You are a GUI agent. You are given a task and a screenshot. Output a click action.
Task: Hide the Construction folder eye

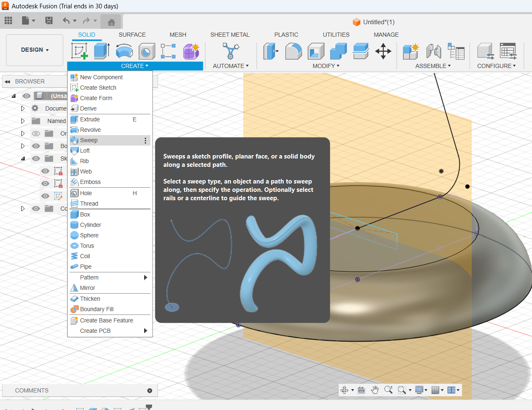[x=36, y=209]
